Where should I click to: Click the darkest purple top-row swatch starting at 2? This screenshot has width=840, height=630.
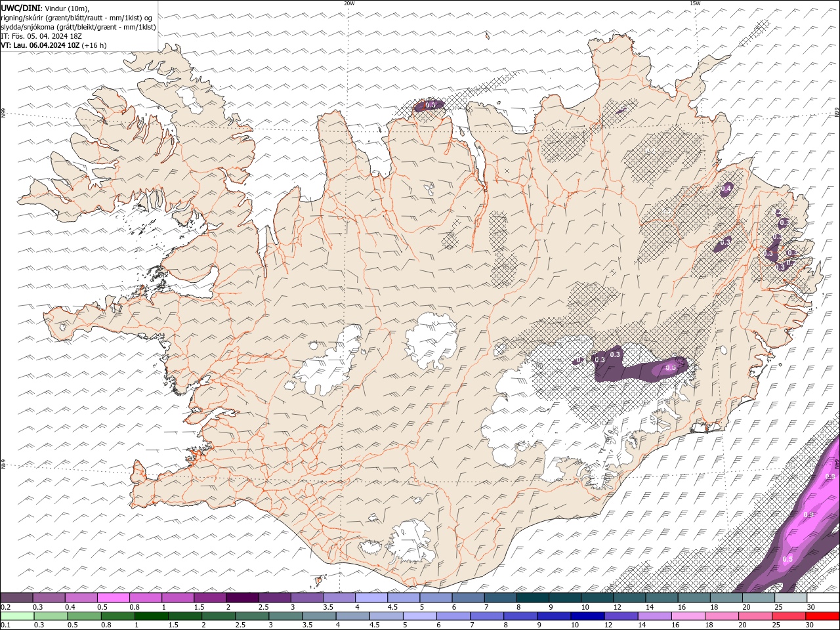point(242,598)
